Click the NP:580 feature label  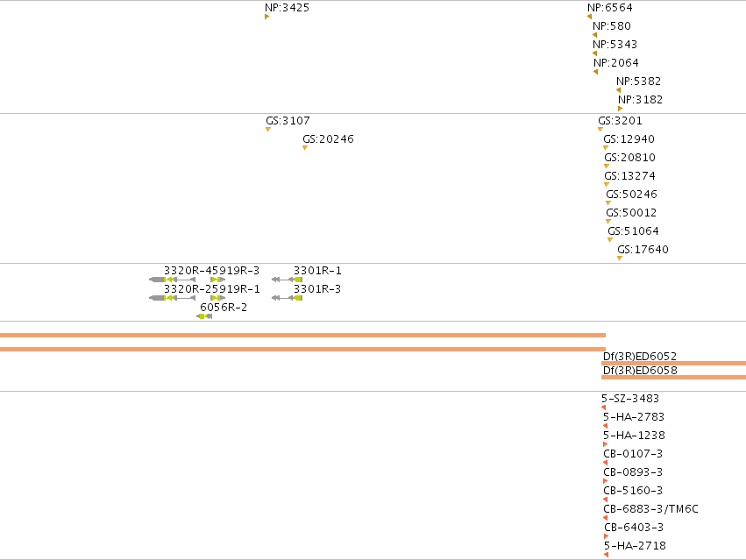tap(611, 26)
